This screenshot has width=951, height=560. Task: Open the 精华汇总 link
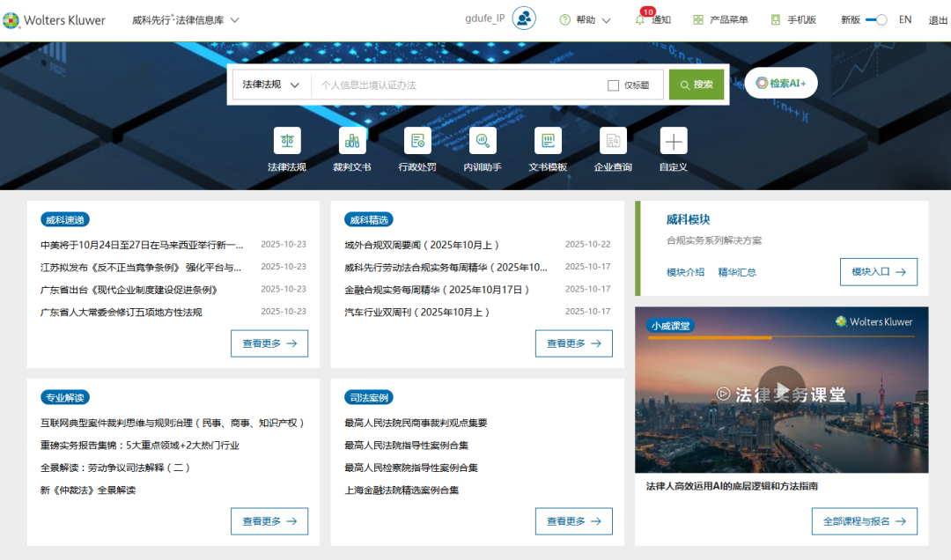pos(737,272)
